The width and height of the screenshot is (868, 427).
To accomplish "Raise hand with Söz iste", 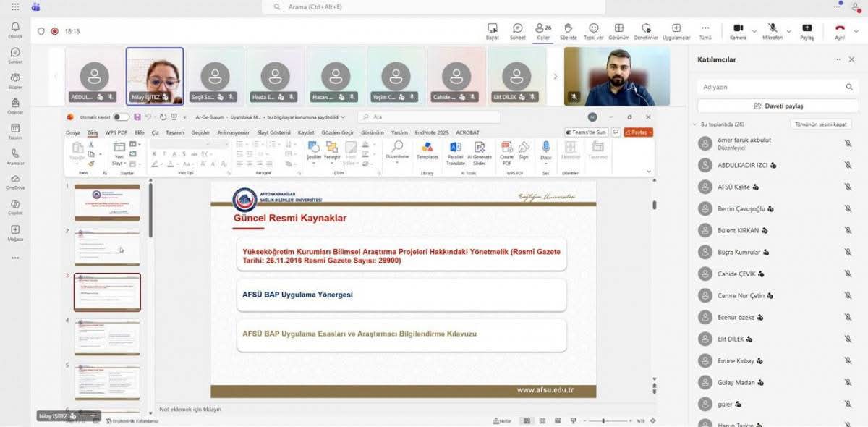I will pos(569,30).
